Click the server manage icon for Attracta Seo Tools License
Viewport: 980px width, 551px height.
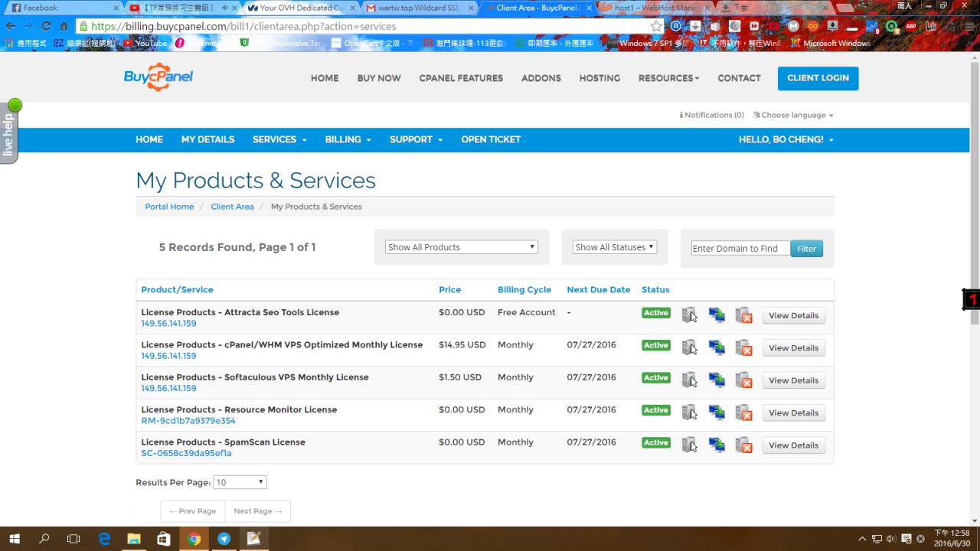coord(689,315)
